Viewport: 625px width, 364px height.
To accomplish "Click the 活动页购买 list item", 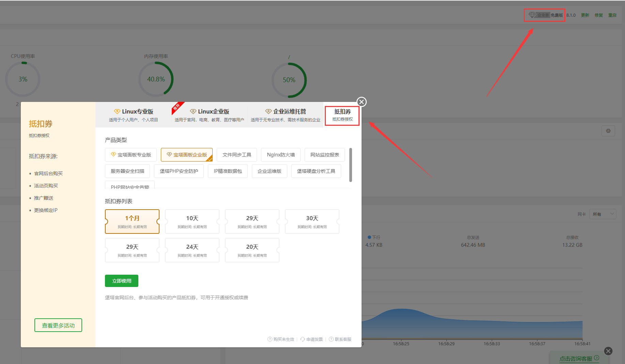I will [x=46, y=186].
